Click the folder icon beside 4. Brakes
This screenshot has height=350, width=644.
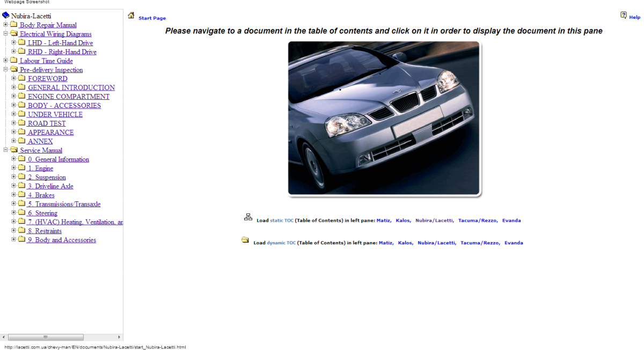pyautogui.click(x=22, y=195)
